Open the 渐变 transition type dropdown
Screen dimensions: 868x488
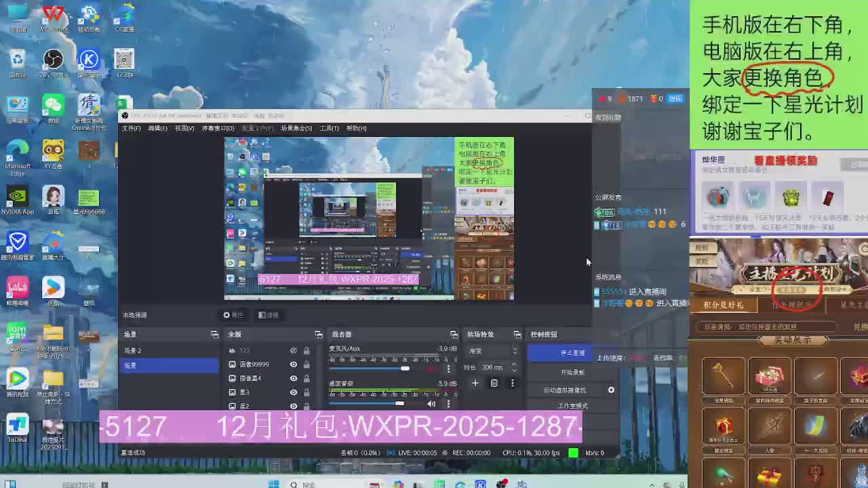click(493, 351)
